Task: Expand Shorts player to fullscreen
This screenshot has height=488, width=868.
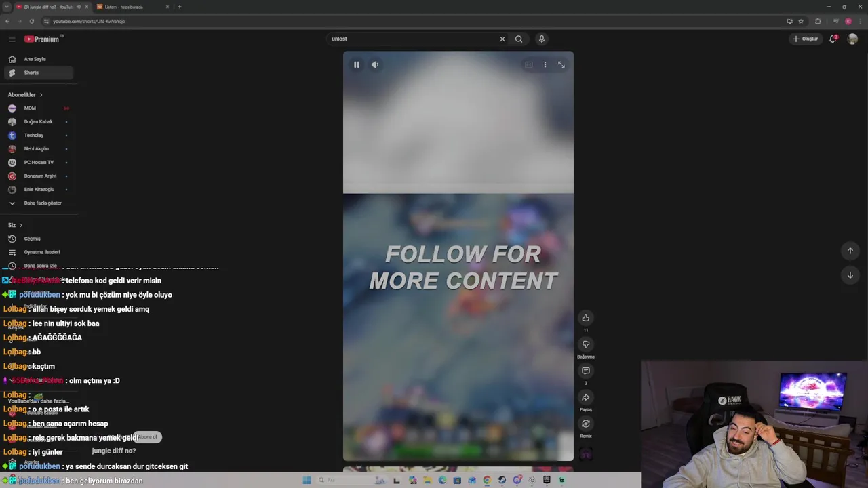Action: pyautogui.click(x=561, y=64)
